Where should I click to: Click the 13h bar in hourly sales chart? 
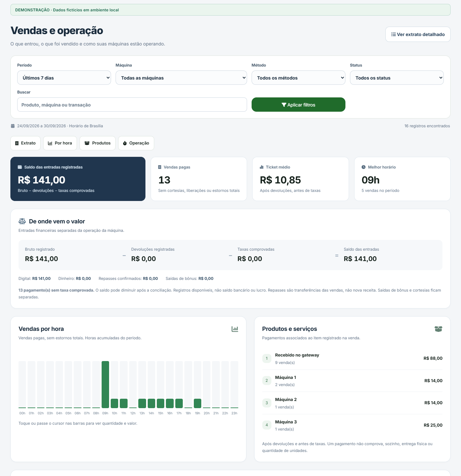[142, 403]
